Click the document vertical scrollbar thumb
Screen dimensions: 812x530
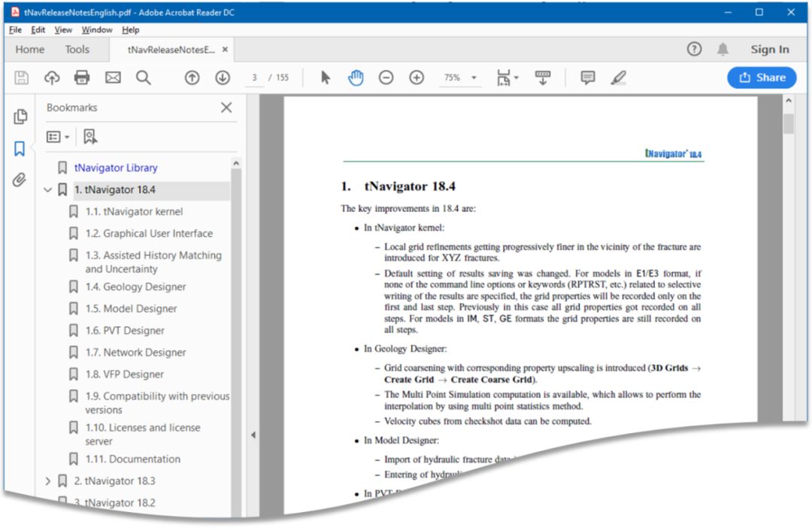(788, 124)
